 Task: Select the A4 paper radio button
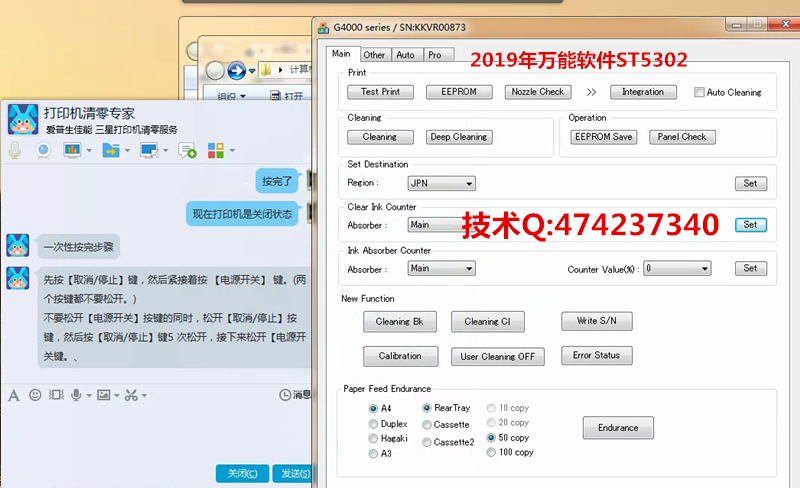pos(373,408)
